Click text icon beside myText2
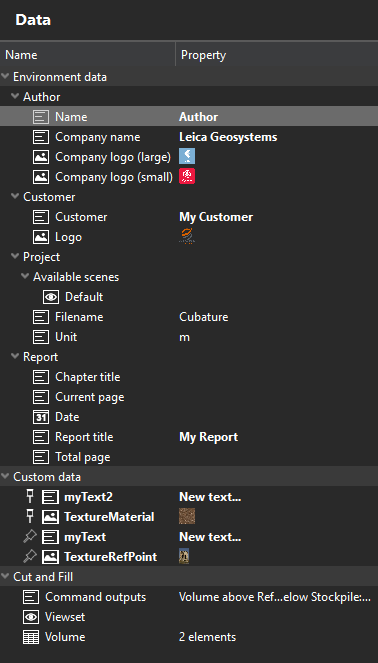Image resolution: width=378 pixels, height=663 pixels. 51,497
